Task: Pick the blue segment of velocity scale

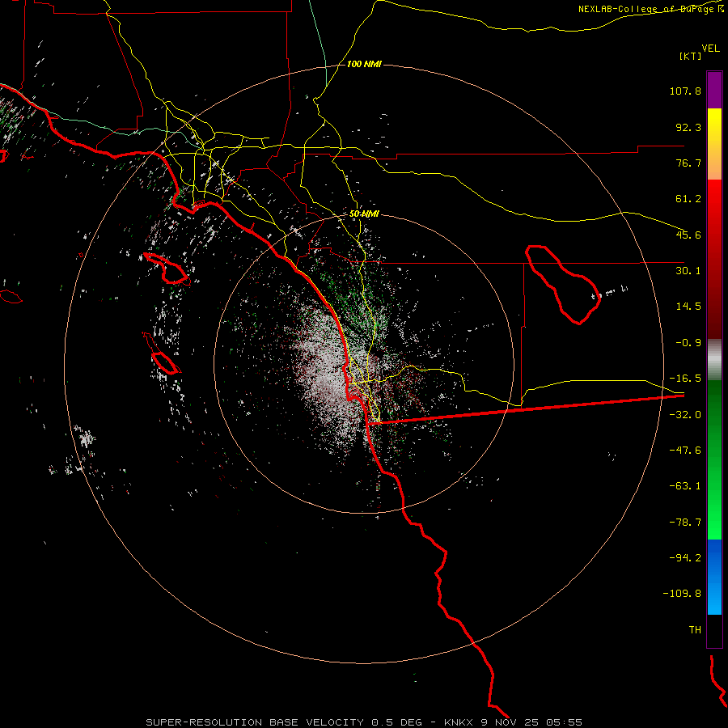Action: tap(714, 577)
